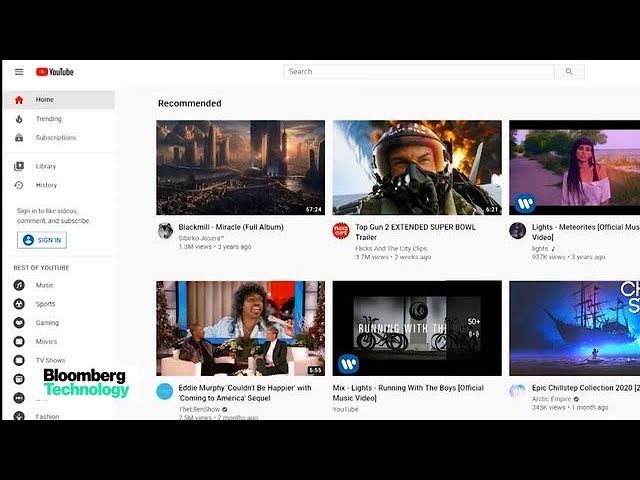The height and width of the screenshot is (480, 640).
Task: Click the YouTube logo
Action: (x=55, y=72)
